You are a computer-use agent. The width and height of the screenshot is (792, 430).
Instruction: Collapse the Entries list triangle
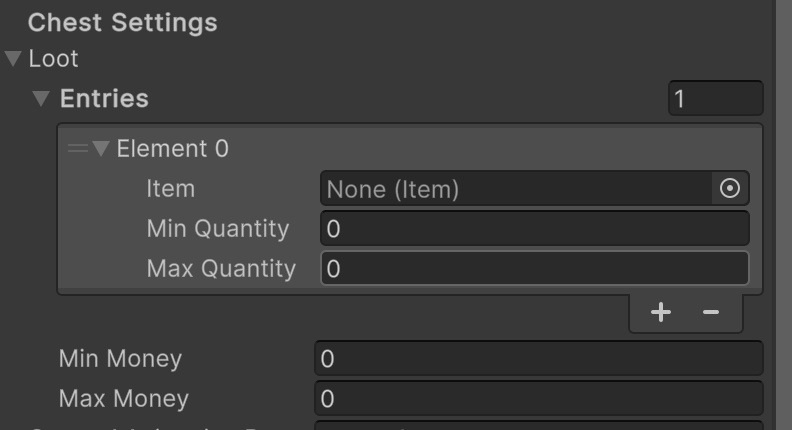pyautogui.click(x=41, y=98)
